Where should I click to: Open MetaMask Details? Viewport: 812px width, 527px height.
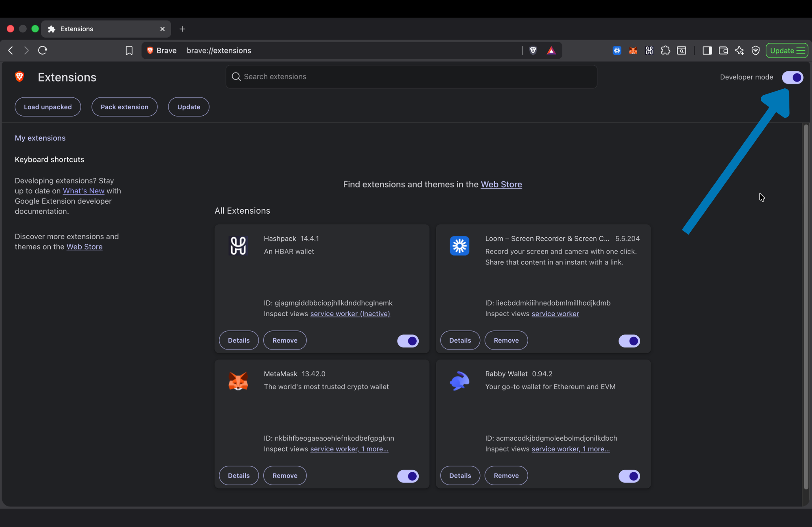pyautogui.click(x=239, y=475)
